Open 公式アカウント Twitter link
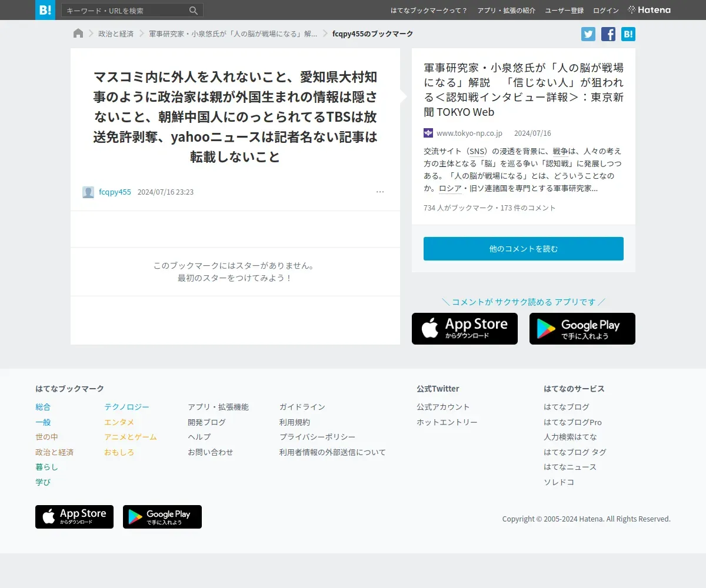 443,407
